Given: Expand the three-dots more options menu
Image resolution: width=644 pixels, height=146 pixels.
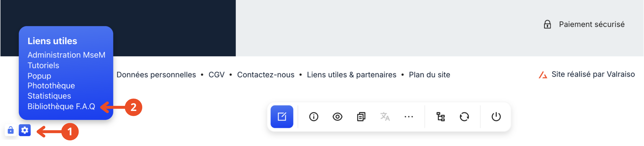Looking at the screenshot, I should tap(408, 117).
